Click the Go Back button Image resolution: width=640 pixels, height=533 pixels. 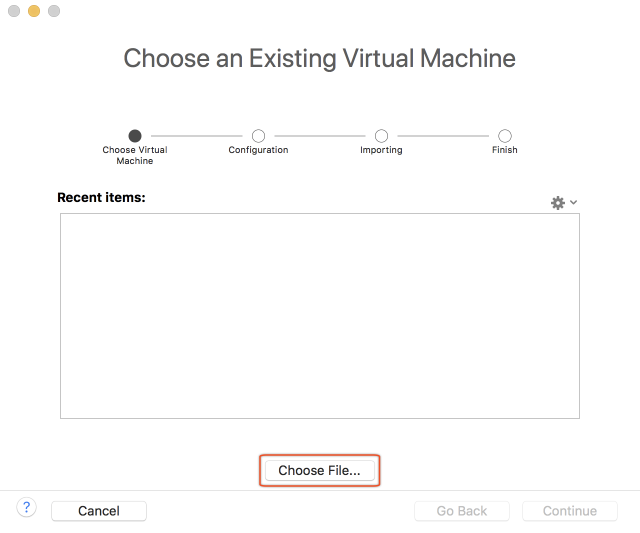pos(462,511)
